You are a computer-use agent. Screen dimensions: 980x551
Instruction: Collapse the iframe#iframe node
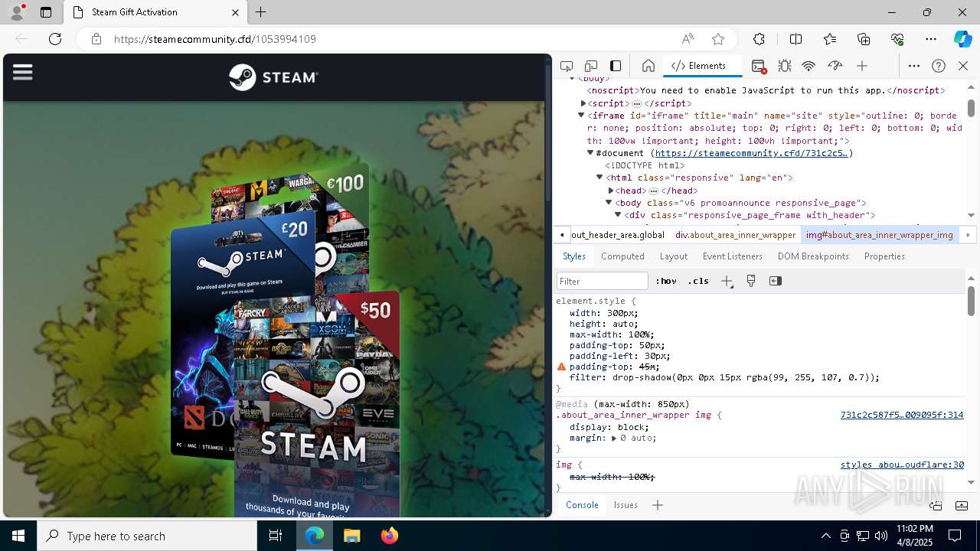click(x=582, y=116)
